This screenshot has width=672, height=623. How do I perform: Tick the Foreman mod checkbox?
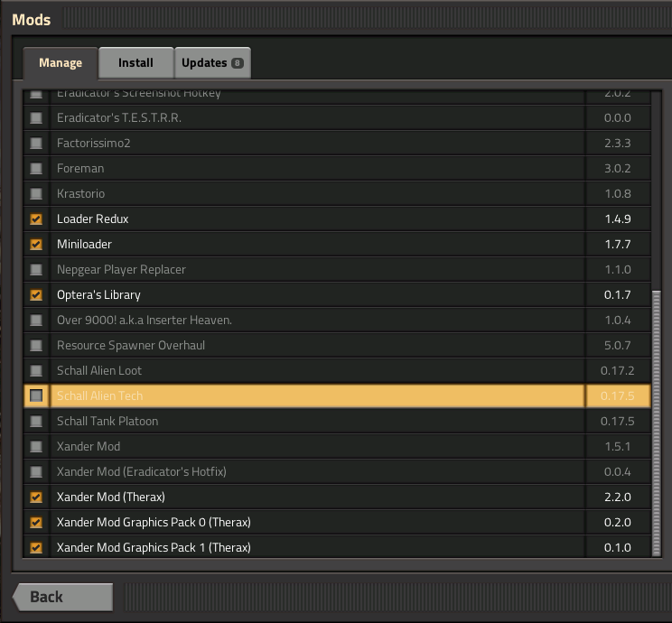pyautogui.click(x=36, y=168)
